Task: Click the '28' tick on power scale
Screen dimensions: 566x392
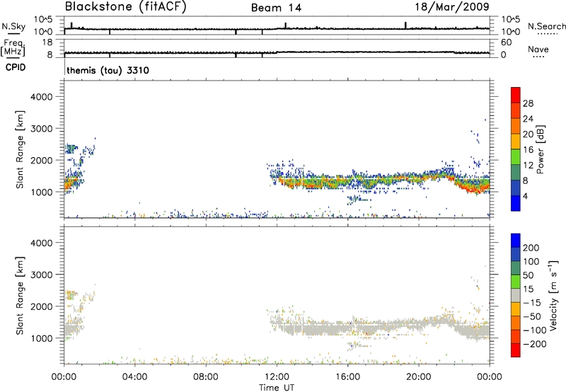Action: 528,103
